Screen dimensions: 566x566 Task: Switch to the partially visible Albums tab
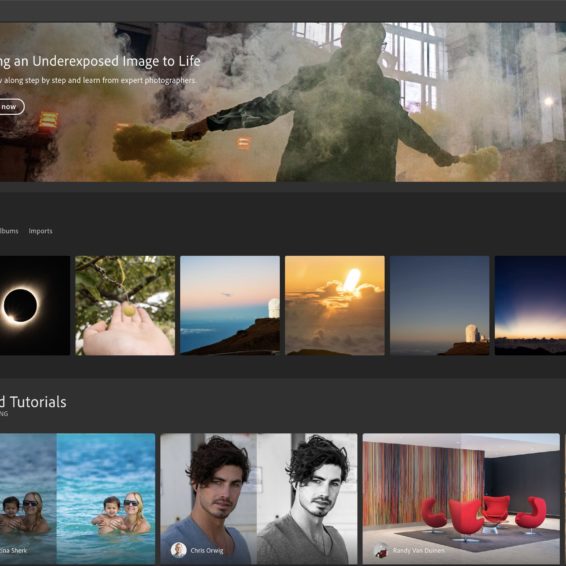(9, 231)
